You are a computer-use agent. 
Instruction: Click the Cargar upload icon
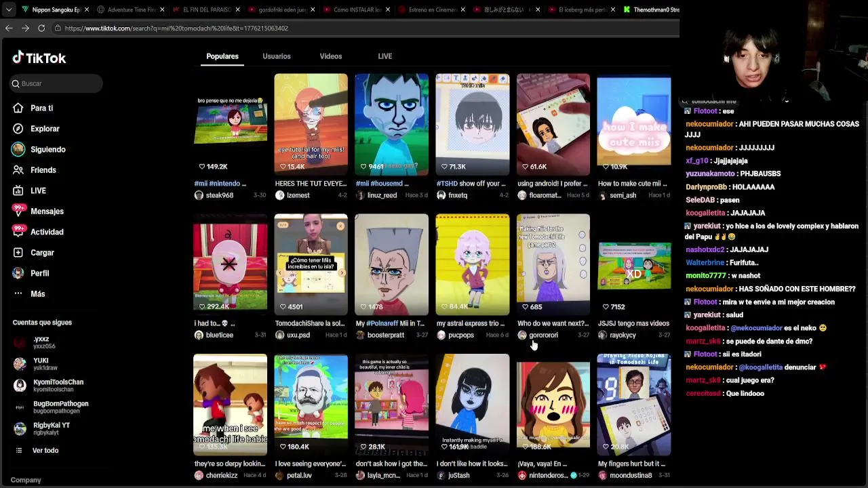coord(18,252)
